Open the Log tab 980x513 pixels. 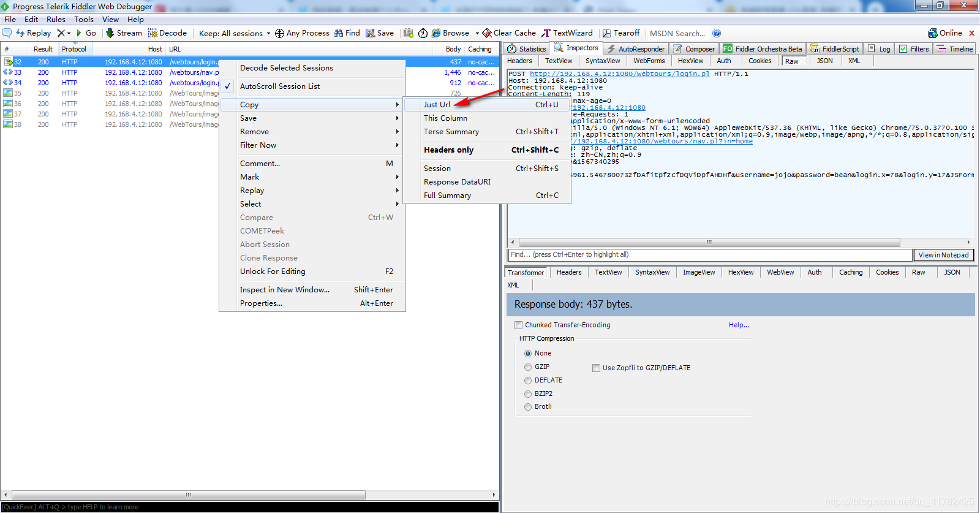[x=879, y=48]
